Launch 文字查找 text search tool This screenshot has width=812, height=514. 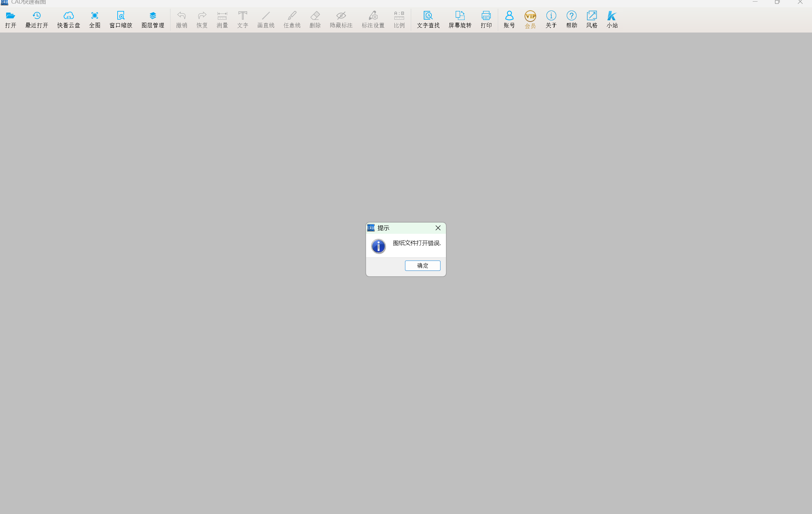[x=428, y=16]
